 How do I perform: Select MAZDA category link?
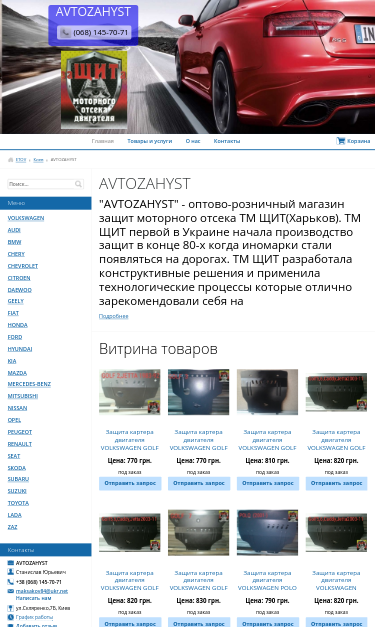click(17, 373)
